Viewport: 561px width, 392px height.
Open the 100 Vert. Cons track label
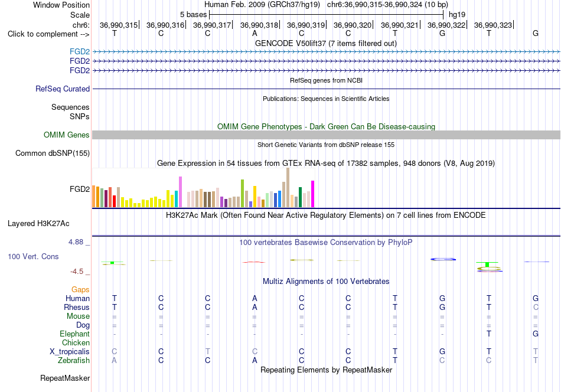pyautogui.click(x=33, y=256)
